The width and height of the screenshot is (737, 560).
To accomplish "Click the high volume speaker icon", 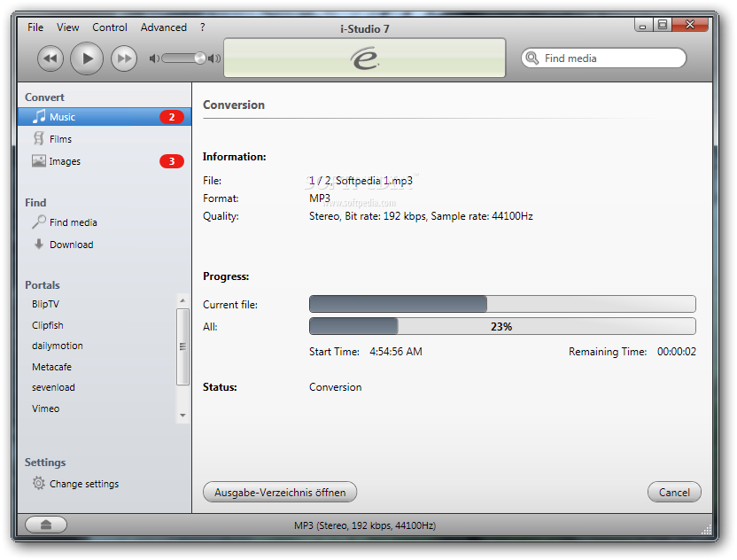I will pyautogui.click(x=214, y=58).
